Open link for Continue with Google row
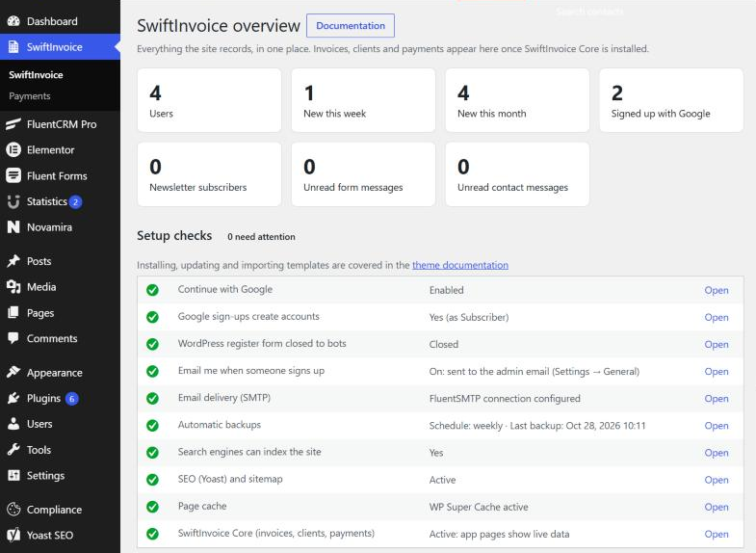This screenshot has width=756, height=553. point(716,290)
